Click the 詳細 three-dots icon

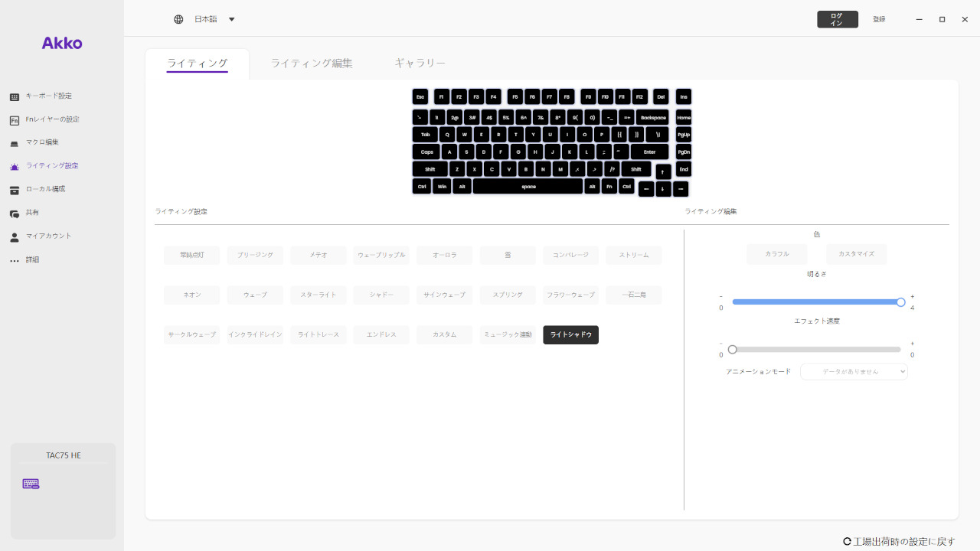coord(15,261)
